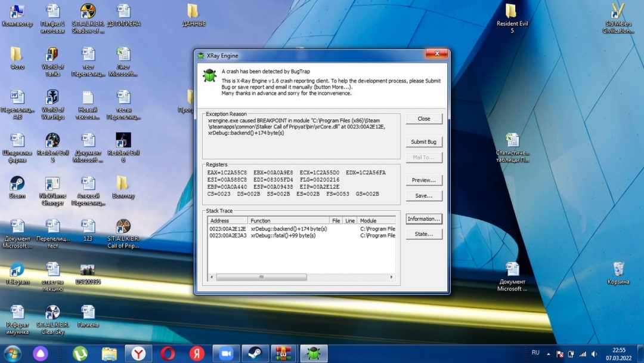Switch to Steam on the taskbar
The height and width of the screenshot is (363, 644).
[x=255, y=353]
